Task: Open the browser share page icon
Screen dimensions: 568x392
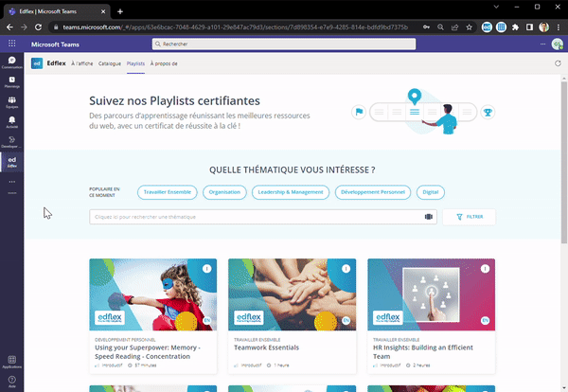Action: [454, 27]
